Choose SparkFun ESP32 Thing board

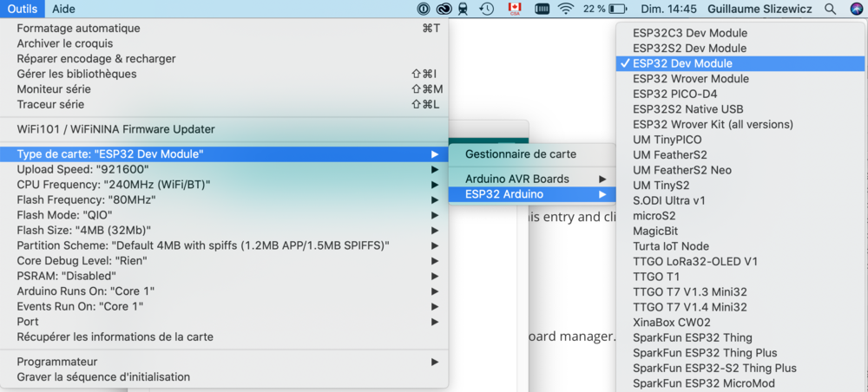pyautogui.click(x=740, y=337)
